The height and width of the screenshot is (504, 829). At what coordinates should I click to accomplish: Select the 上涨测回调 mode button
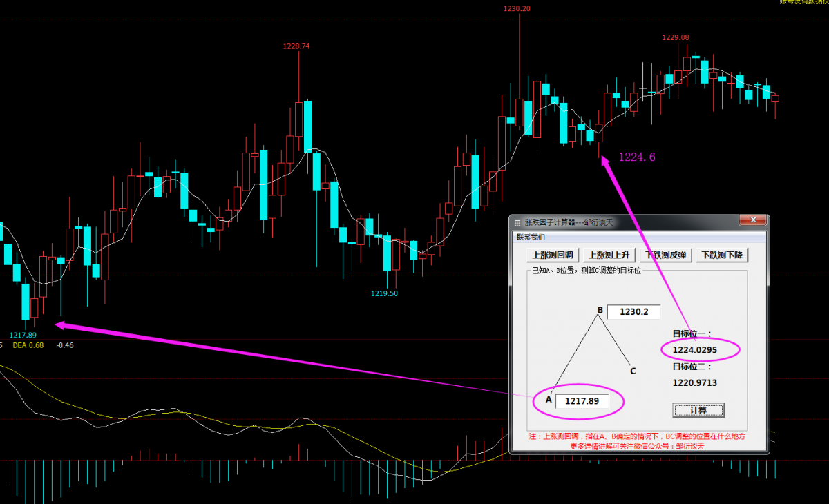click(x=552, y=255)
